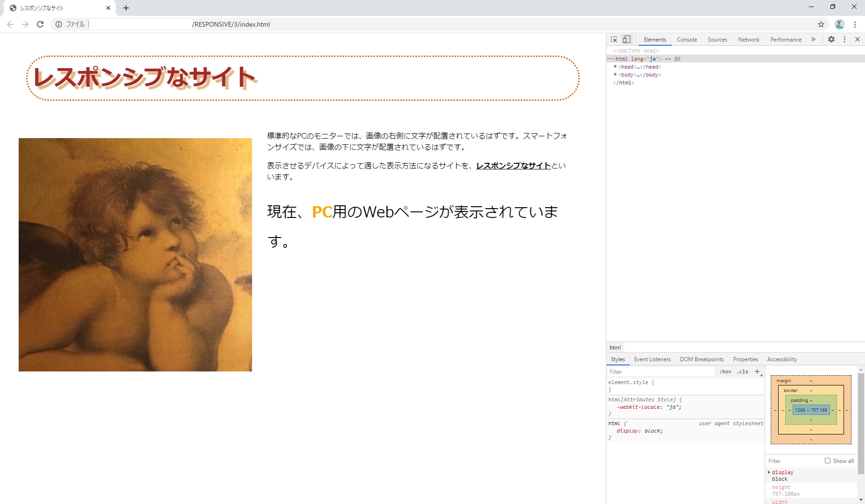
Task: Expand the head element node
Action: [615, 67]
